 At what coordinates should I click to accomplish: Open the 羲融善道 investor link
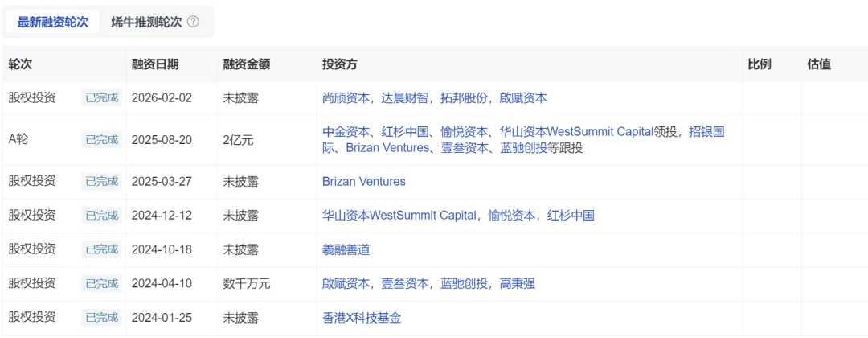point(346,249)
